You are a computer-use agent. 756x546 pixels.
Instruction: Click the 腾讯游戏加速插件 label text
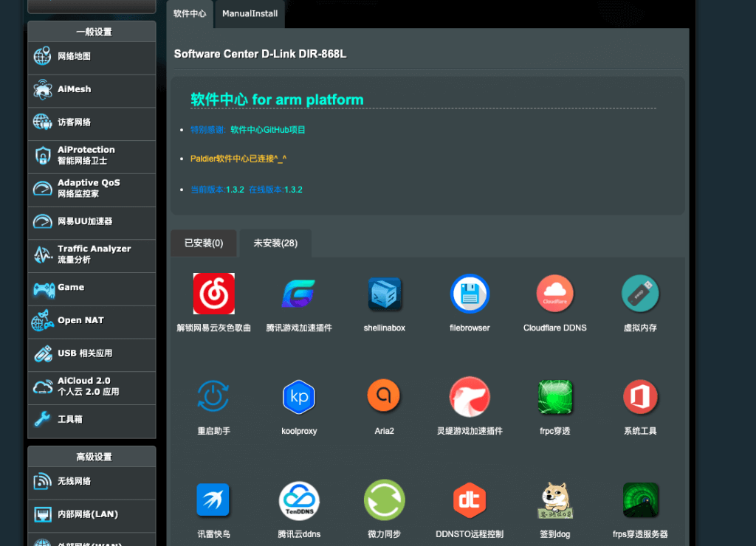coord(299,328)
